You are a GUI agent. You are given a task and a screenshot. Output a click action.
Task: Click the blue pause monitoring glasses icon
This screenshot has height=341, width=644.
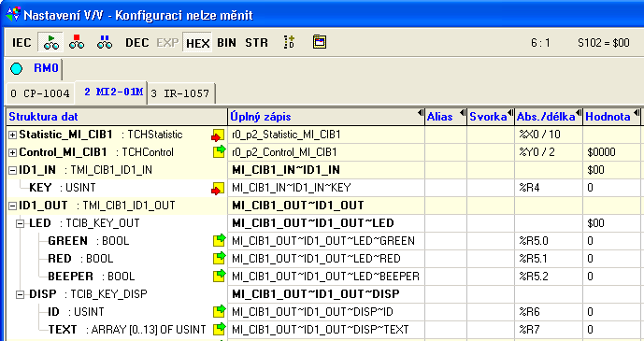[x=105, y=42]
